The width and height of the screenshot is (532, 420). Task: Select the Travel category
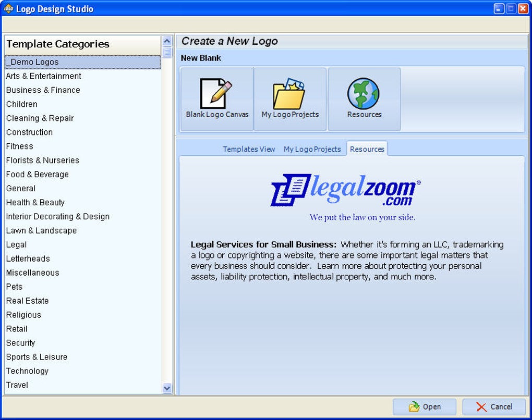(x=82, y=385)
